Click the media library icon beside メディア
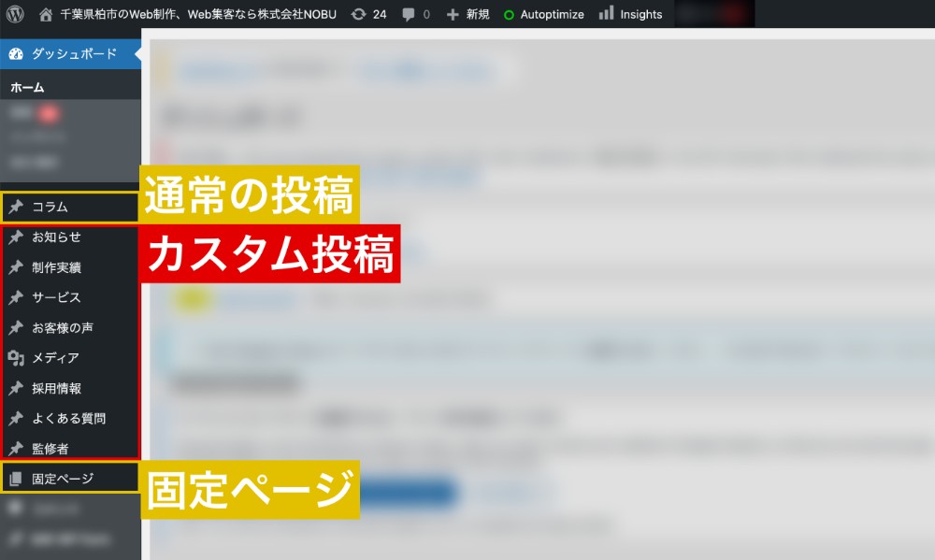Image resolution: width=935 pixels, height=560 pixels. pos(16,358)
